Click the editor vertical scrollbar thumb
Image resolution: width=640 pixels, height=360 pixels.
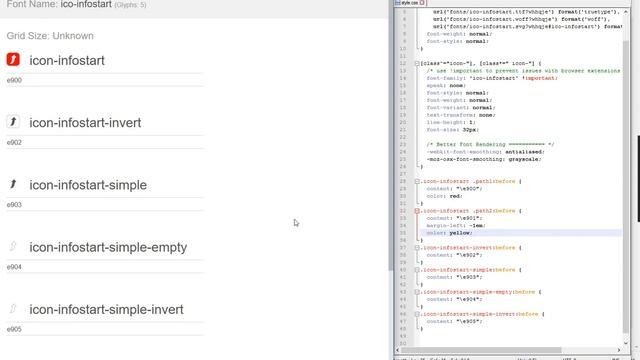[x=626, y=186]
